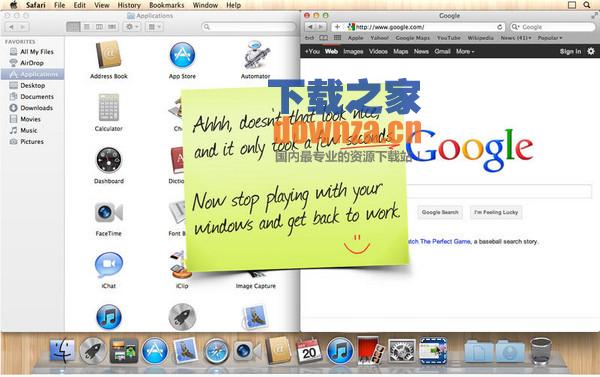This screenshot has height=377, width=600.
Task: Open Gmail from the Google bar
Action: [442, 51]
